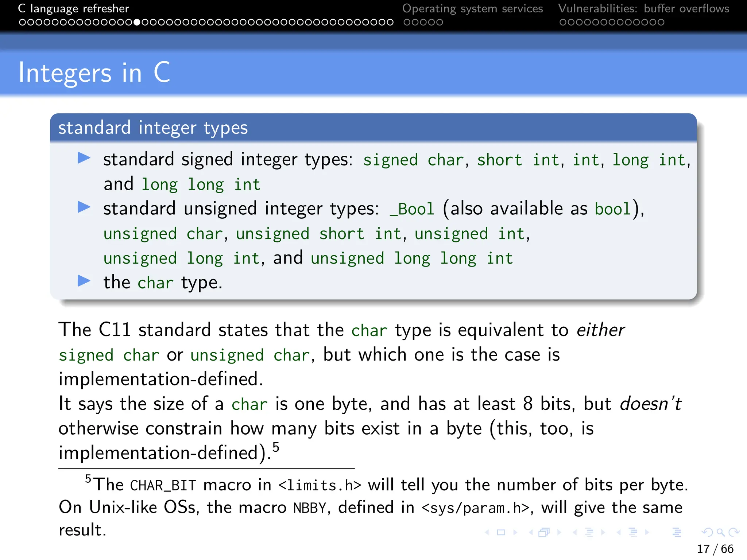Viewport: 747px width, 560px height.
Task: Click the italic word 'doesn't'
Action: pyautogui.click(x=651, y=404)
